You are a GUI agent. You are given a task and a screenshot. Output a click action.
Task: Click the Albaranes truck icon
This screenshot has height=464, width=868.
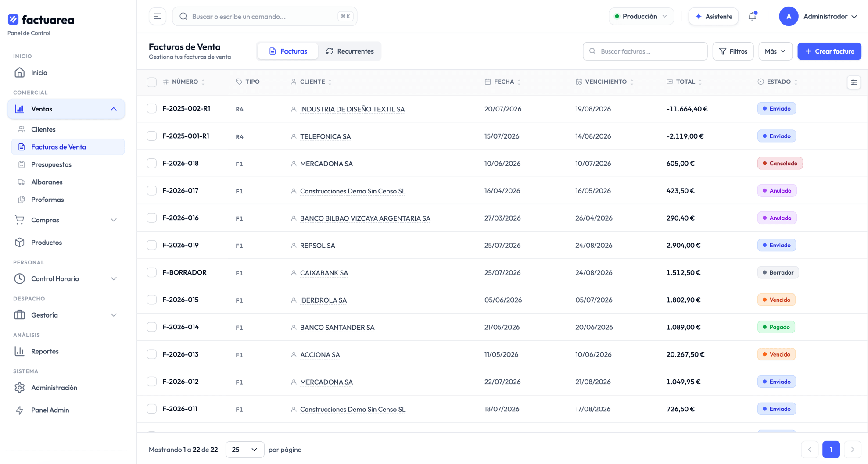[22, 182]
